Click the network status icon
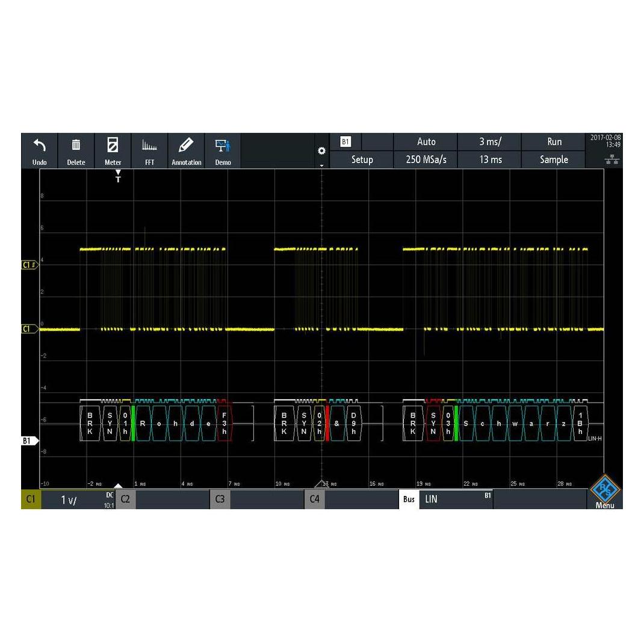 [612, 159]
